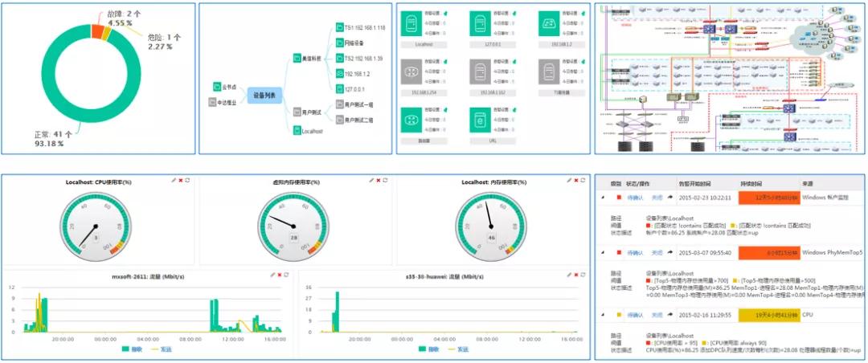Viewport: 868px width, 363px height.
Task: Click the forward arrow on Windows PhyMemTop5 alarm
Action: 670,252
